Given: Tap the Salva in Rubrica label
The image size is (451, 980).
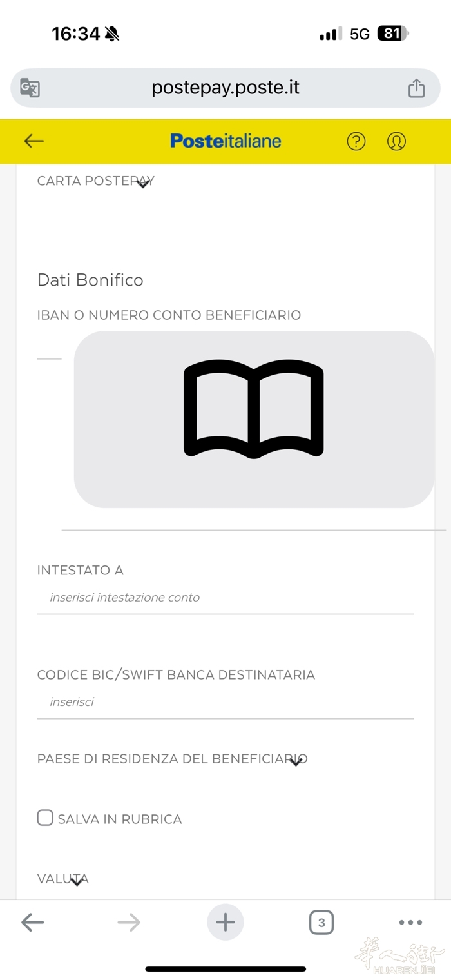Looking at the screenshot, I should tap(120, 819).
